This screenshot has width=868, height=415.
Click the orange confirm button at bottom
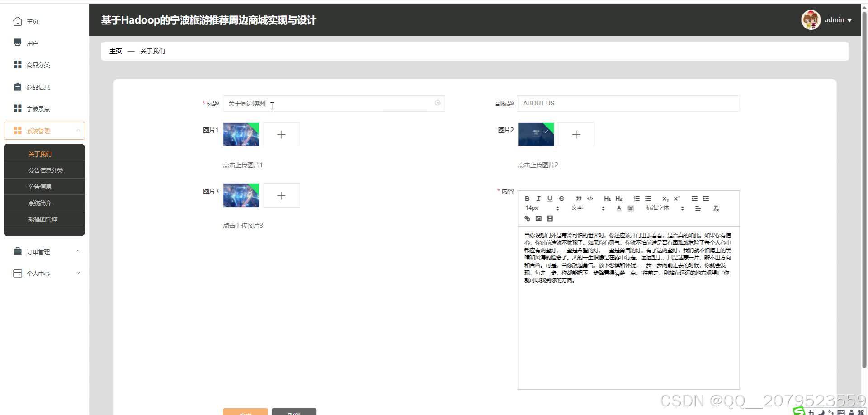point(245,412)
